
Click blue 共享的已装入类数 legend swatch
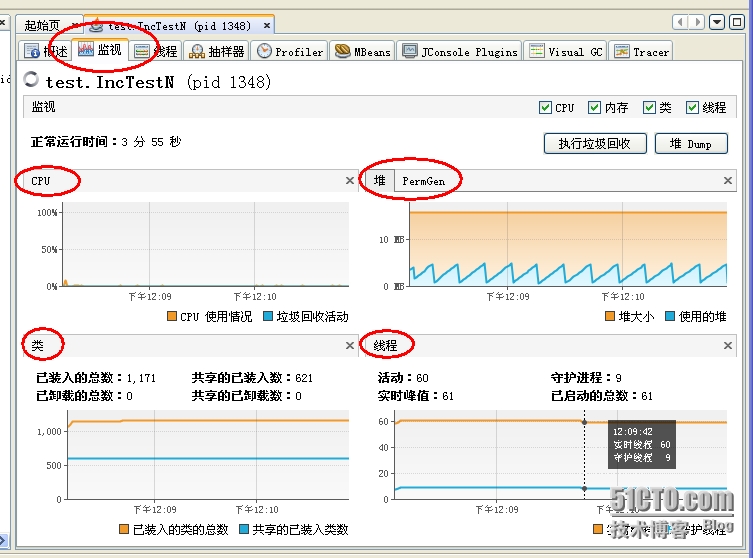(244, 529)
